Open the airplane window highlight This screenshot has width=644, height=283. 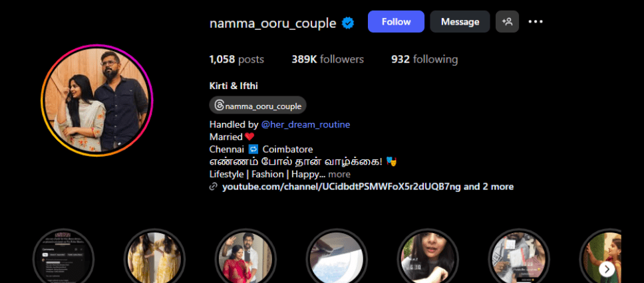point(337,258)
